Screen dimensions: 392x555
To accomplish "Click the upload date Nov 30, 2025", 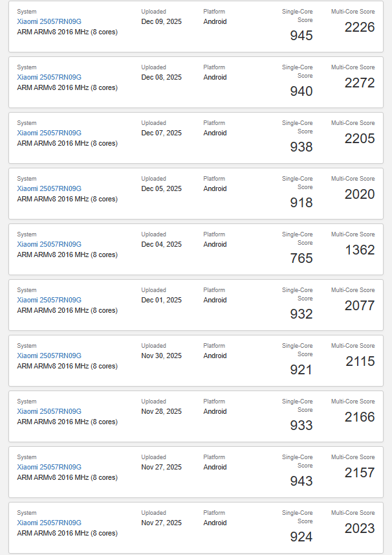I will tap(161, 356).
